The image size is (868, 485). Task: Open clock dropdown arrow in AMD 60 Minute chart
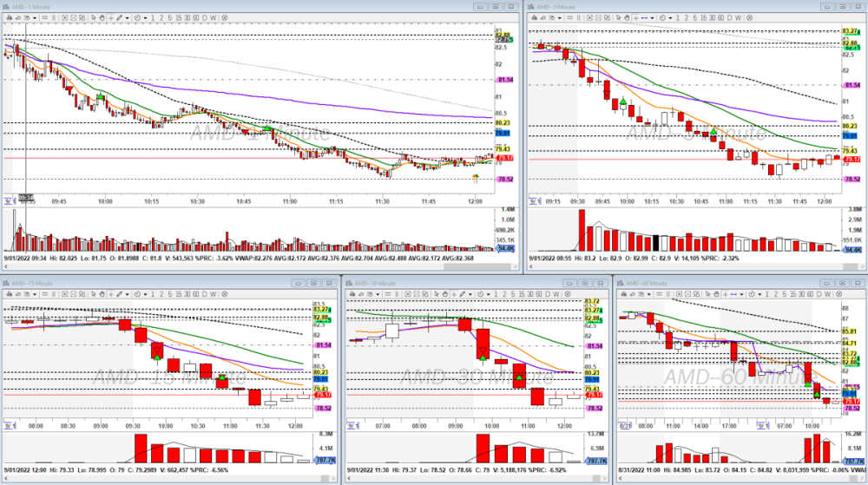pyautogui.click(x=760, y=294)
